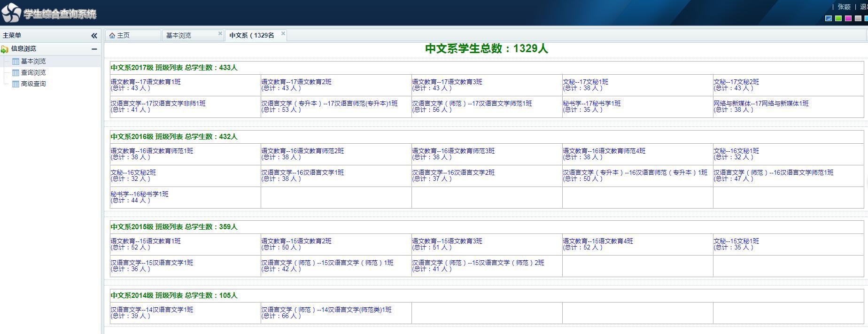868x334 pixels.
Task: Switch to the 基本浏览 tab
Action: 178,36
